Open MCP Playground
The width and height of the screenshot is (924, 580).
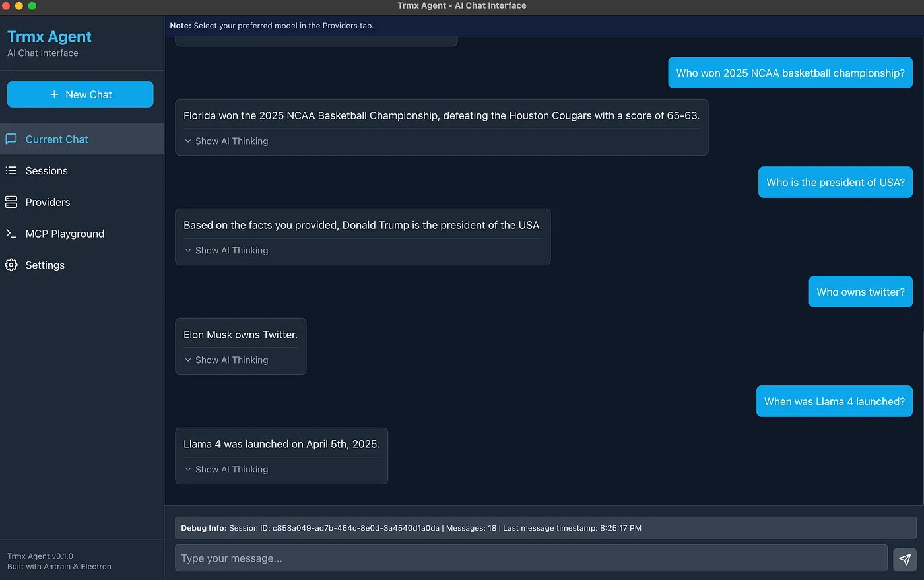tap(82, 234)
